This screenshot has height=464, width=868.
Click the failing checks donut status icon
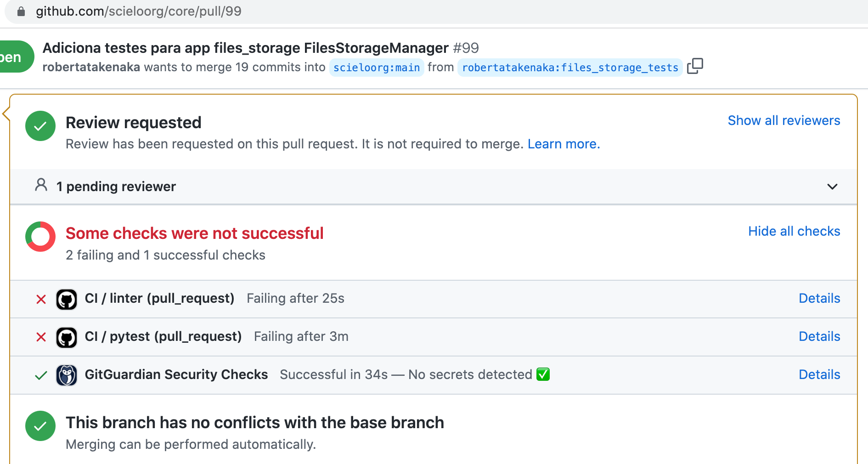tap(40, 237)
